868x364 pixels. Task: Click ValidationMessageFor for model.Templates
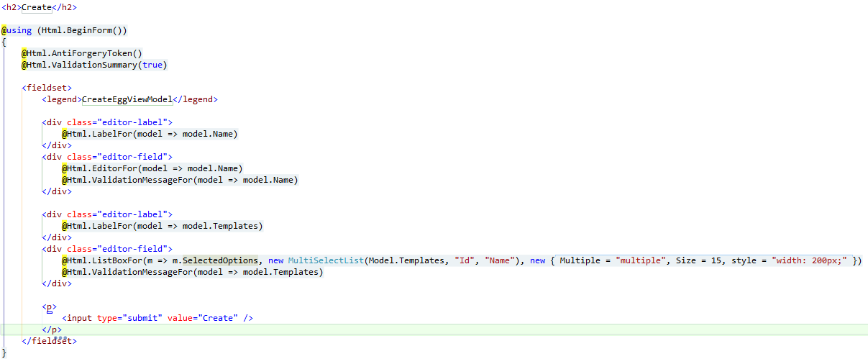[x=193, y=272]
